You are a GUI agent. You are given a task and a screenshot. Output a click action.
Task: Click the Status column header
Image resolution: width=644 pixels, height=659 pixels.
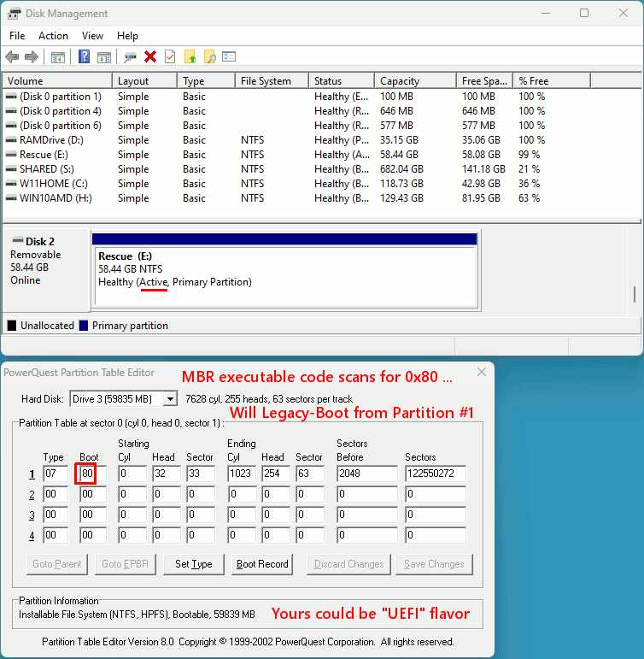(x=342, y=80)
